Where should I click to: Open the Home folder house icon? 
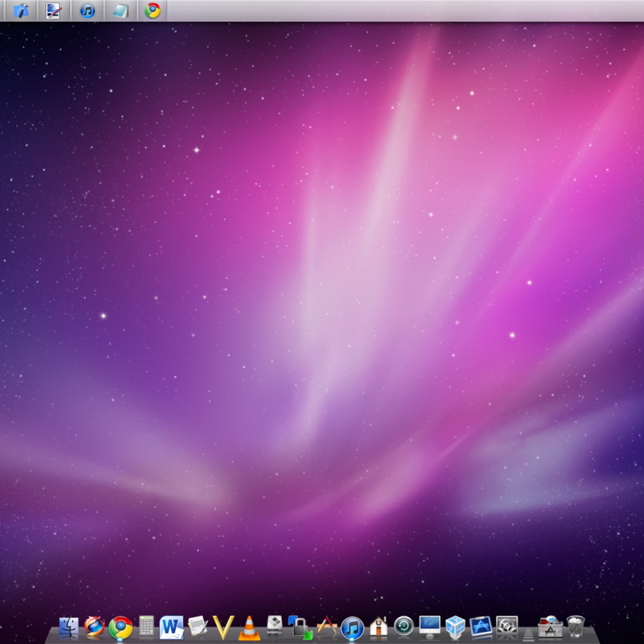378,627
